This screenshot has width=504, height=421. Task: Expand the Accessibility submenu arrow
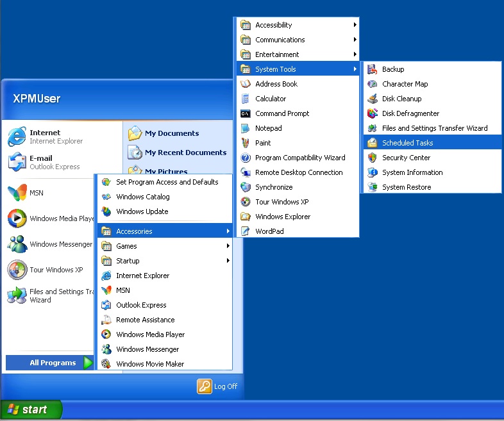[355, 25]
